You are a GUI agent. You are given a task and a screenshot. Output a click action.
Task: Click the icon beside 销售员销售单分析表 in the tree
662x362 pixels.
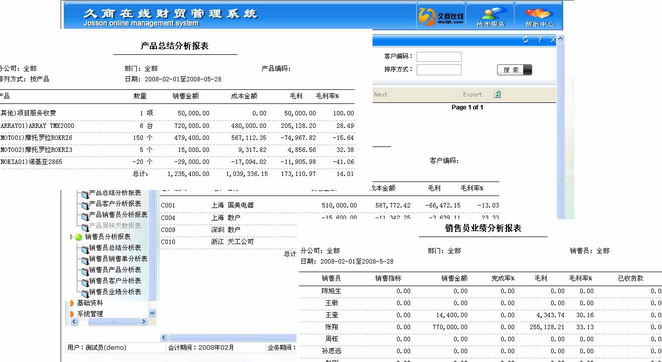point(85,260)
